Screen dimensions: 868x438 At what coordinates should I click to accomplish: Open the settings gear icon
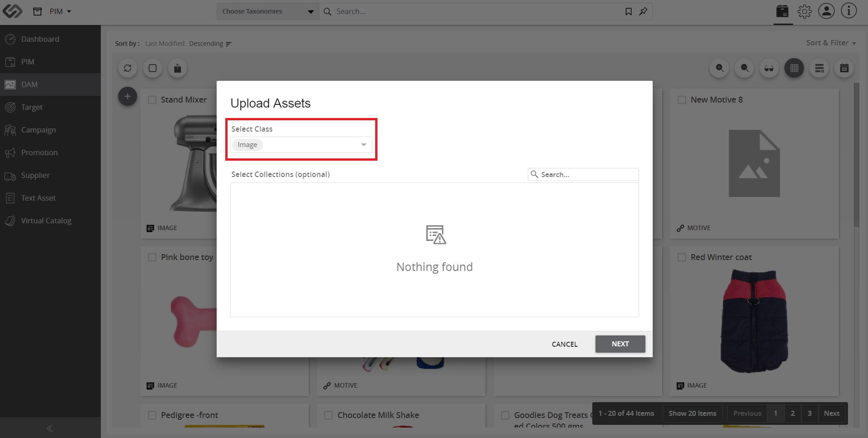tap(804, 11)
